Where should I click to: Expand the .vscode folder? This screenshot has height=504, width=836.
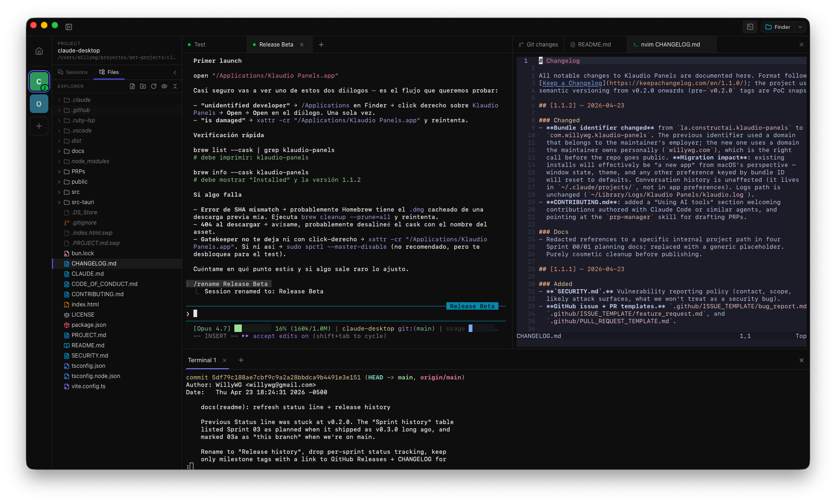(117, 131)
